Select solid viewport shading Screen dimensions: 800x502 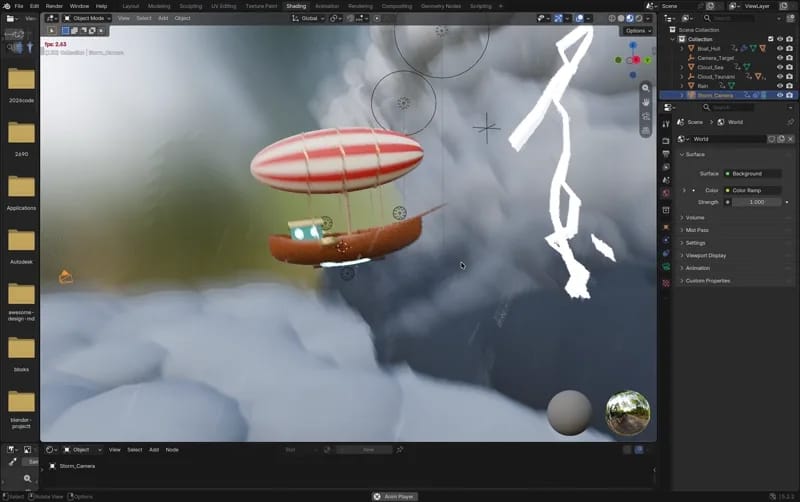click(x=621, y=18)
